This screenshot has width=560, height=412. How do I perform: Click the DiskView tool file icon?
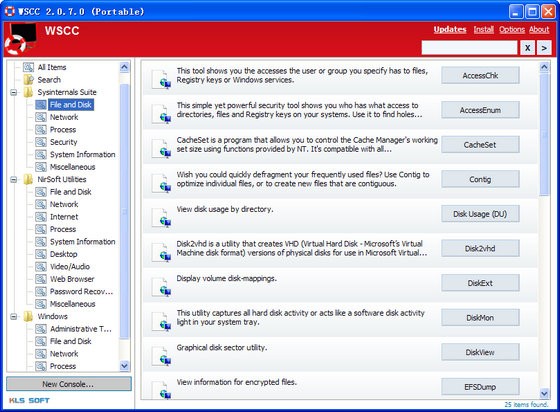click(161, 356)
